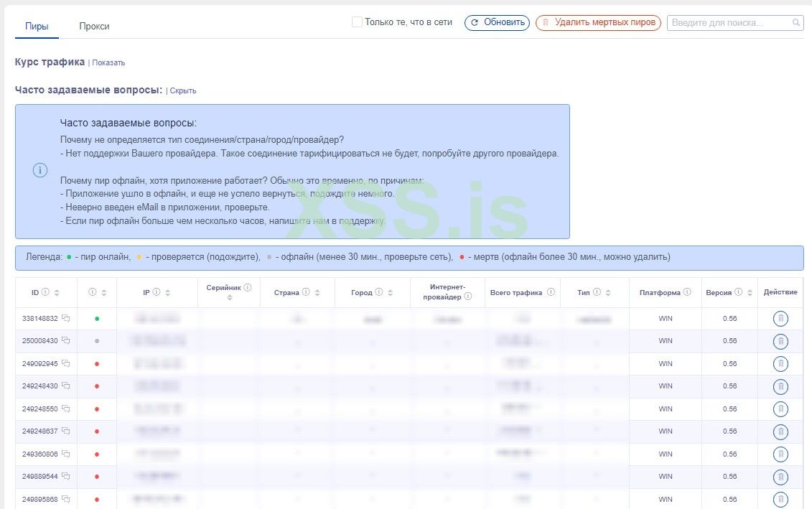Click info icon next to Интернет-провайдер header

pyautogui.click(x=467, y=296)
